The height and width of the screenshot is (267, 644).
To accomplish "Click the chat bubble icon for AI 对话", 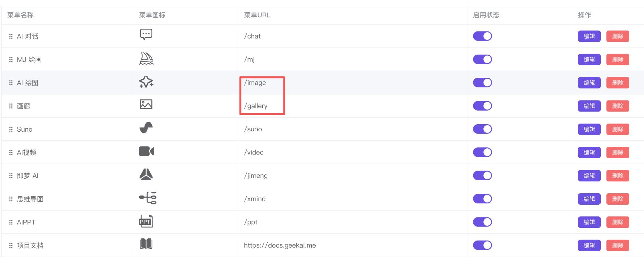I will (x=146, y=35).
